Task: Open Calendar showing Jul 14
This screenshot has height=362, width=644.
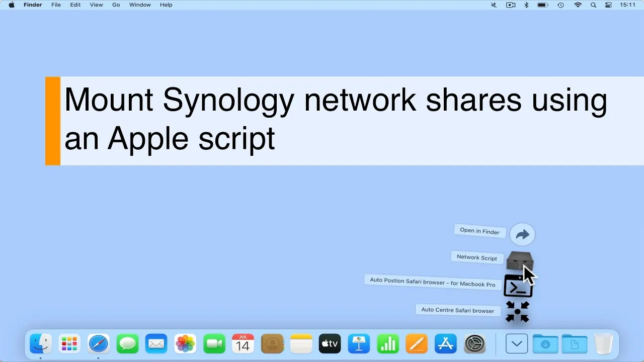Action: (x=243, y=344)
